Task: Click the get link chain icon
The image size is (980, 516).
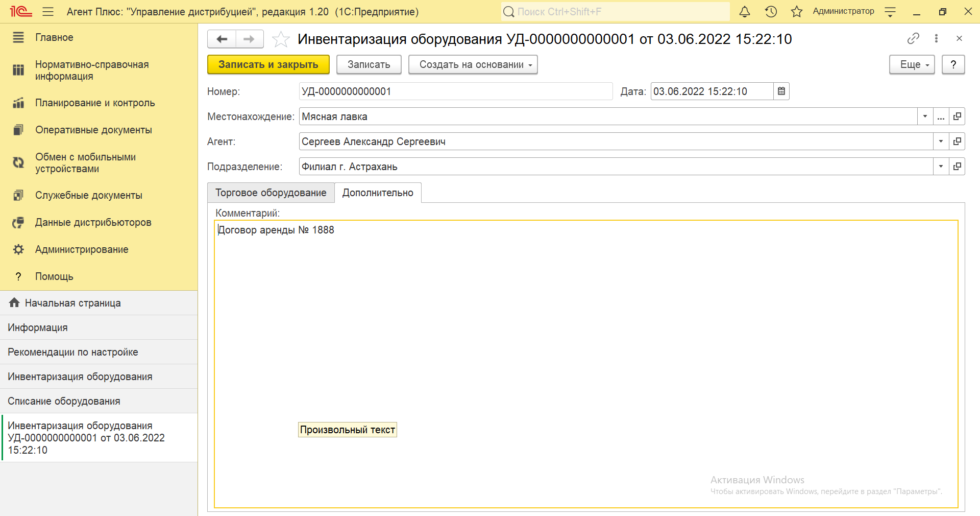Action: [913, 38]
